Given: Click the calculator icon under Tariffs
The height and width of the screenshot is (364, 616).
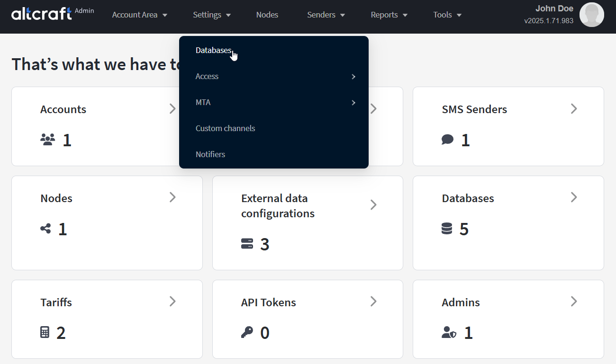Looking at the screenshot, I should (45, 333).
